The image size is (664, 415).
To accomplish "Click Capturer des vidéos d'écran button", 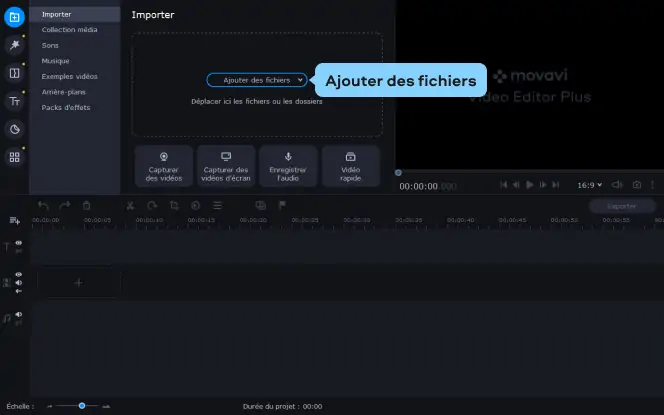I will click(x=226, y=166).
